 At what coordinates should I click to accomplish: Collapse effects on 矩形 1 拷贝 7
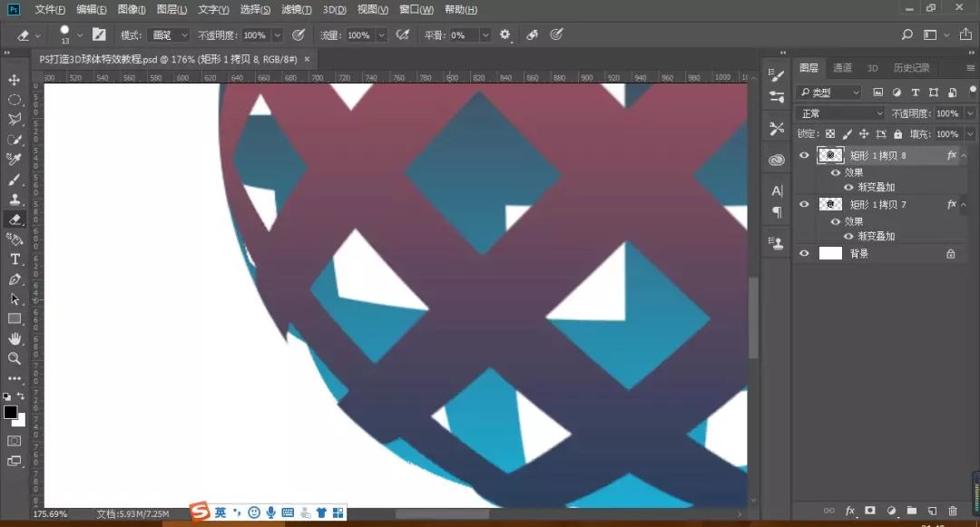[965, 203]
